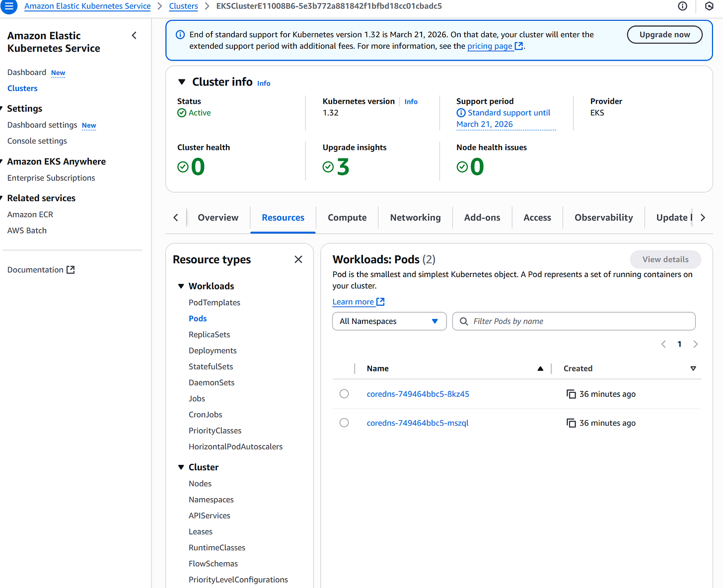
Task: Open the Clusters breadcrumb link
Action: coord(183,6)
